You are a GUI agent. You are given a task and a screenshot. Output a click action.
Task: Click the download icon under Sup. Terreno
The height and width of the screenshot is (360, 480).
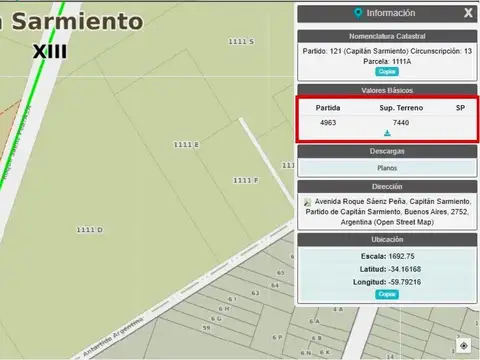(387, 133)
